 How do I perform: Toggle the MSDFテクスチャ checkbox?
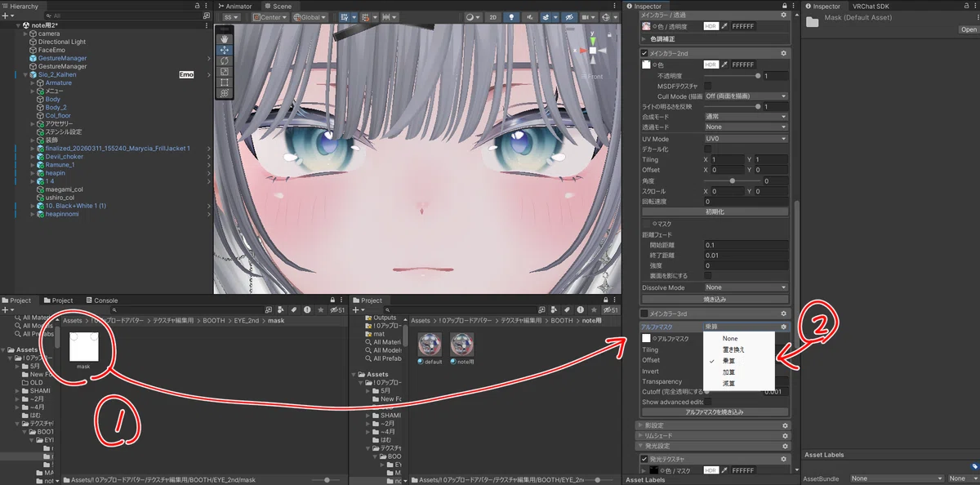pyautogui.click(x=708, y=86)
